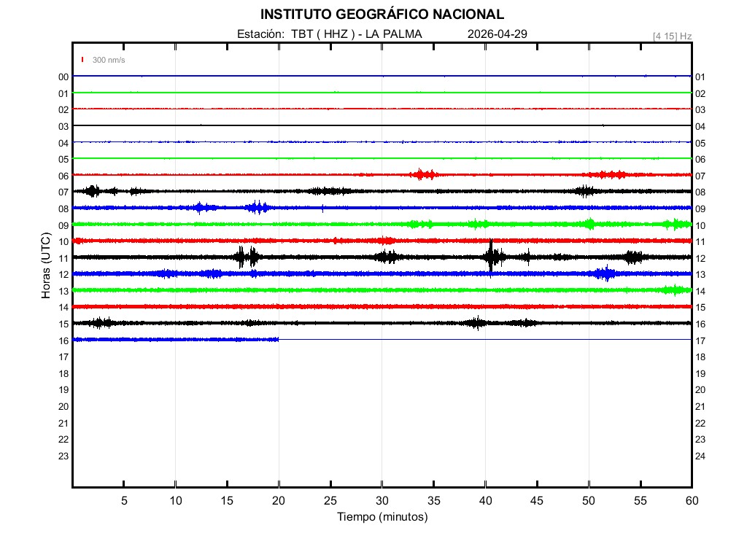This screenshot has height=560, width=747.
Task: Click the black burst at the start of the 07 hour trace
Action: [x=92, y=191]
